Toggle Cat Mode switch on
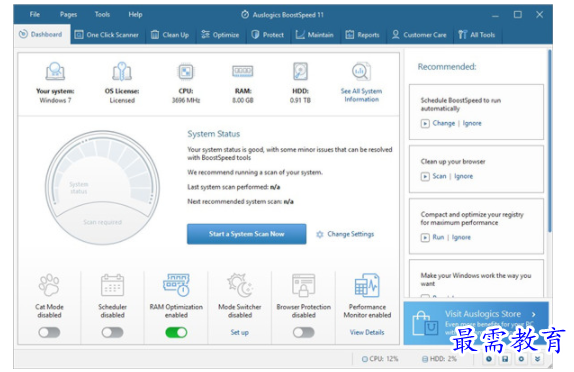The height and width of the screenshot is (372, 574). click(x=49, y=332)
